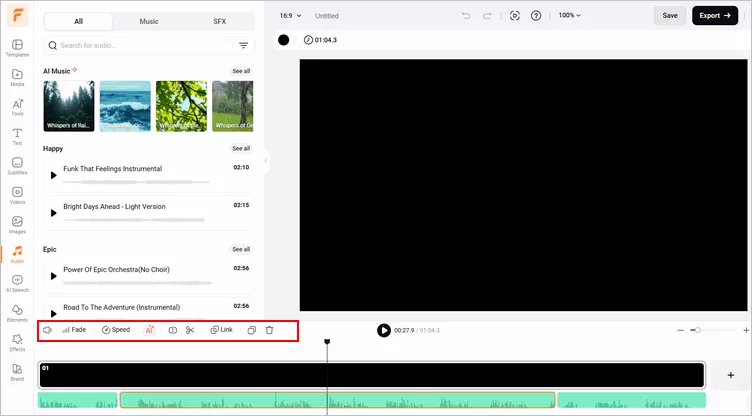Click the Save button

(670, 16)
